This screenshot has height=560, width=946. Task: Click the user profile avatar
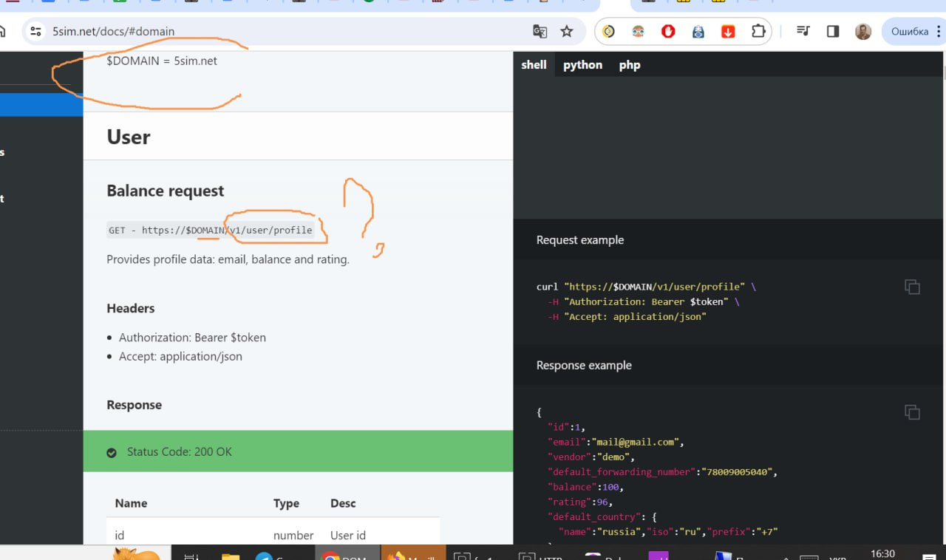[862, 31]
